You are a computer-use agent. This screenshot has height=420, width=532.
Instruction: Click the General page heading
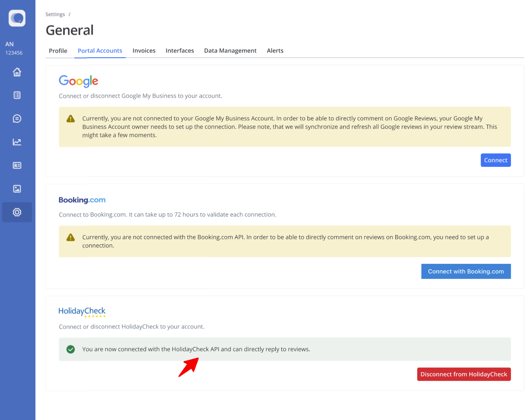[x=70, y=30]
